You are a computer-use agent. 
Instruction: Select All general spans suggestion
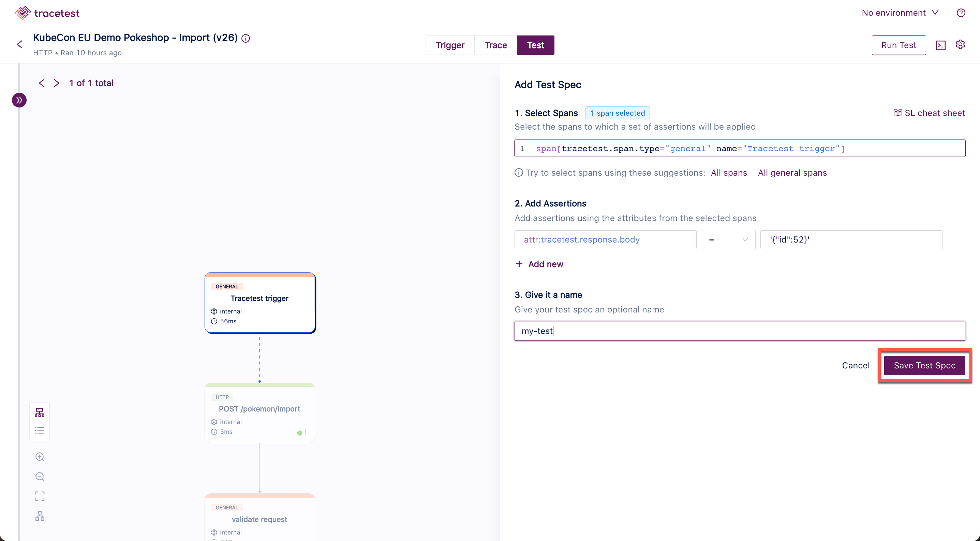pyautogui.click(x=792, y=173)
